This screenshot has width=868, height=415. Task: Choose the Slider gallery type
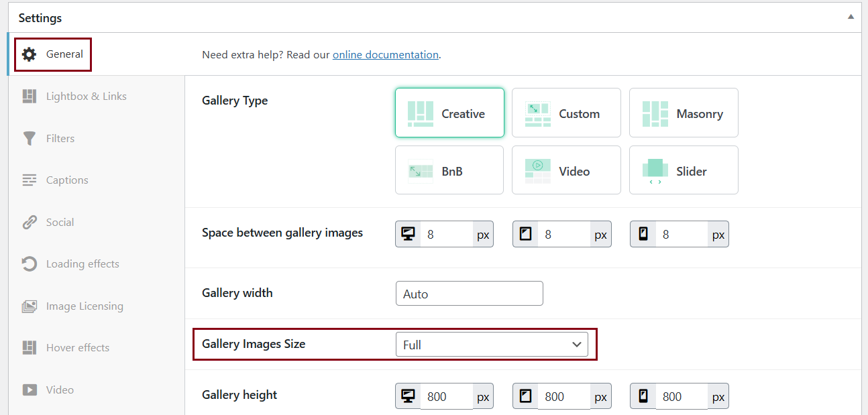tap(684, 171)
